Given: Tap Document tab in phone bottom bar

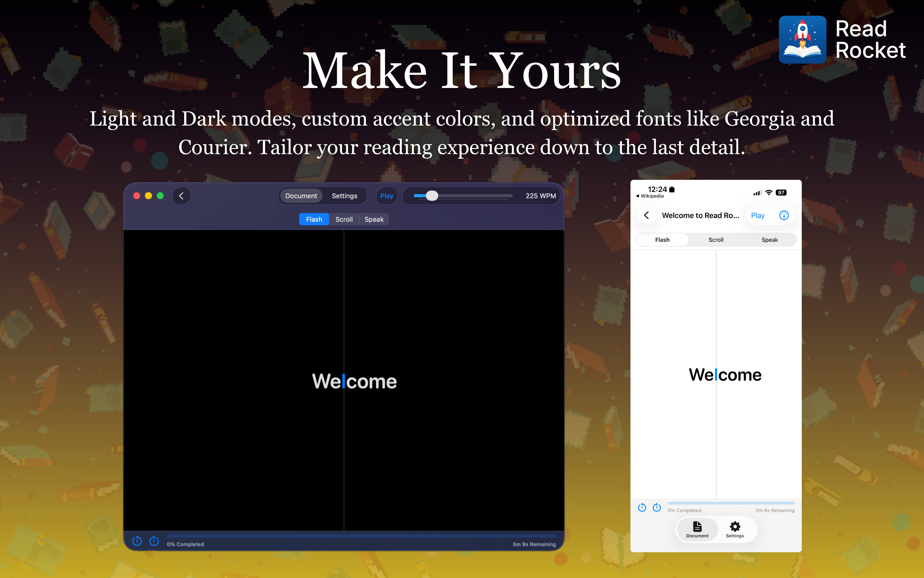Looking at the screenshot, I should [x=697, y=530].
